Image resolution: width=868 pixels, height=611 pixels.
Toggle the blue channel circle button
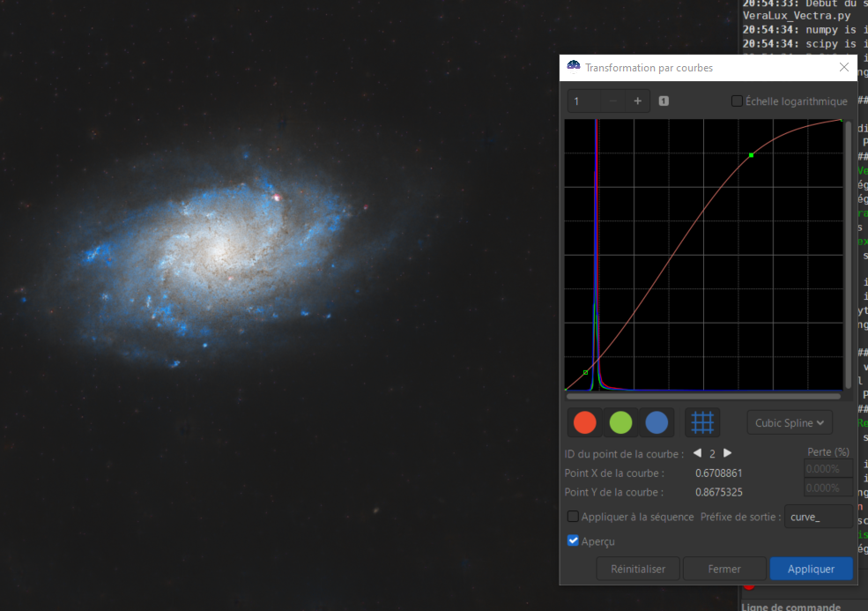657,422
